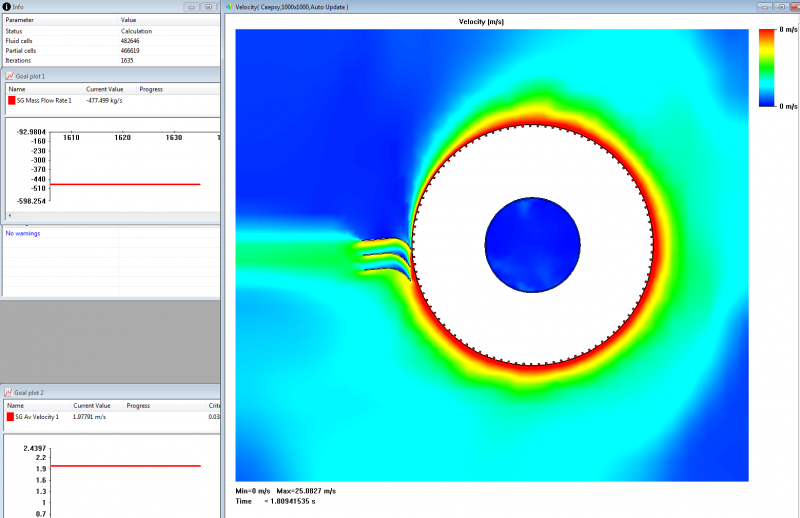Click the 1.97791 m/s current value
Screen dimensions: 800x518
coord(89,417)
